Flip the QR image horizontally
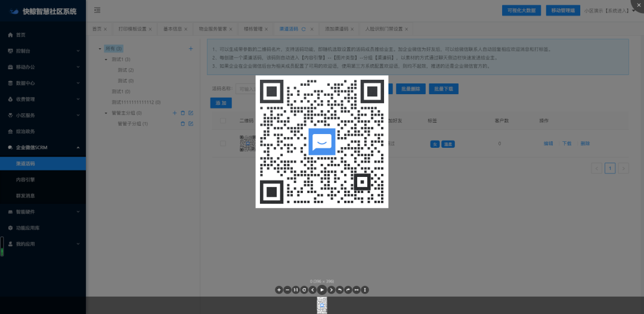 (x=357, y=290)
